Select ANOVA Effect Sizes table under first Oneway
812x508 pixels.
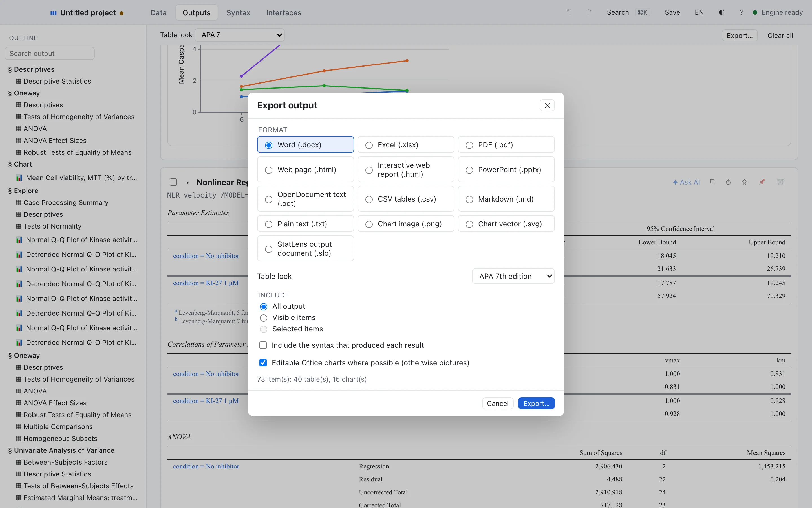point(52,141)
